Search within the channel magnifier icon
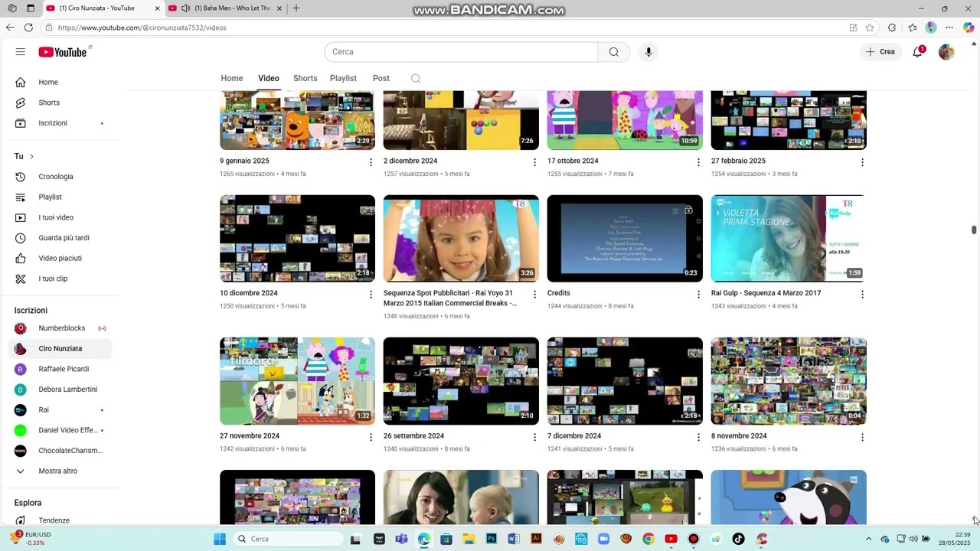The image size is (980, 551). (416, 78)
